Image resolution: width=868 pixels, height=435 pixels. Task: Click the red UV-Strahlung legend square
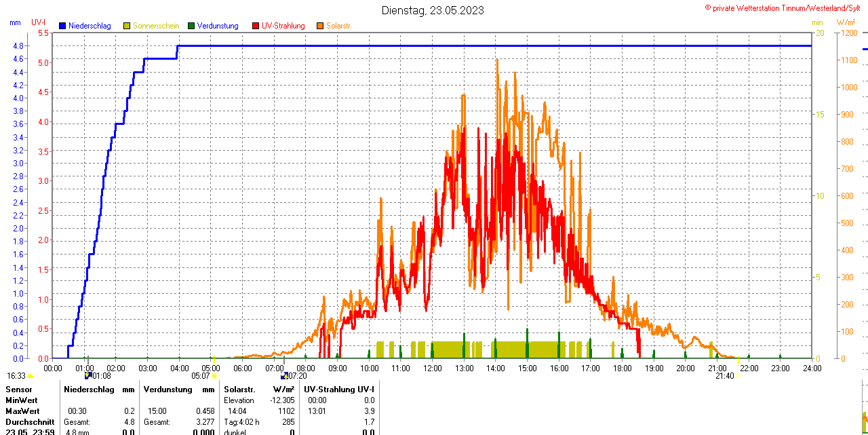click(x=256, y=26)
